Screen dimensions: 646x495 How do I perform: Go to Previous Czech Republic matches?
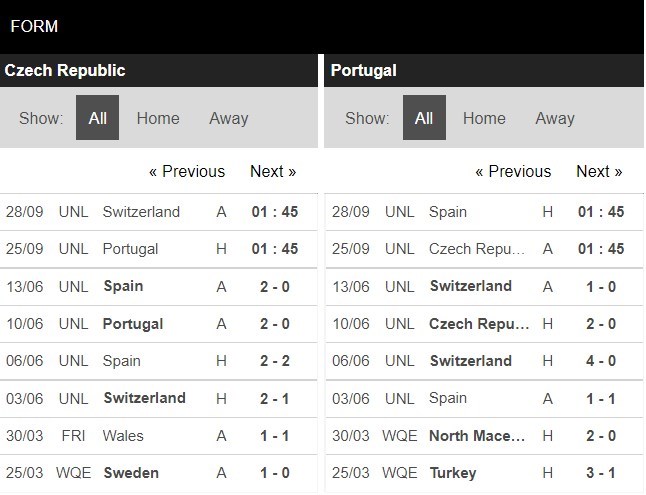[187, 171]
